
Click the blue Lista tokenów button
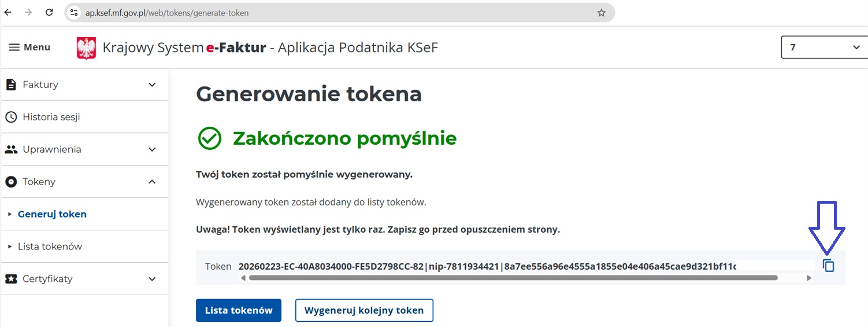(238, 310)
